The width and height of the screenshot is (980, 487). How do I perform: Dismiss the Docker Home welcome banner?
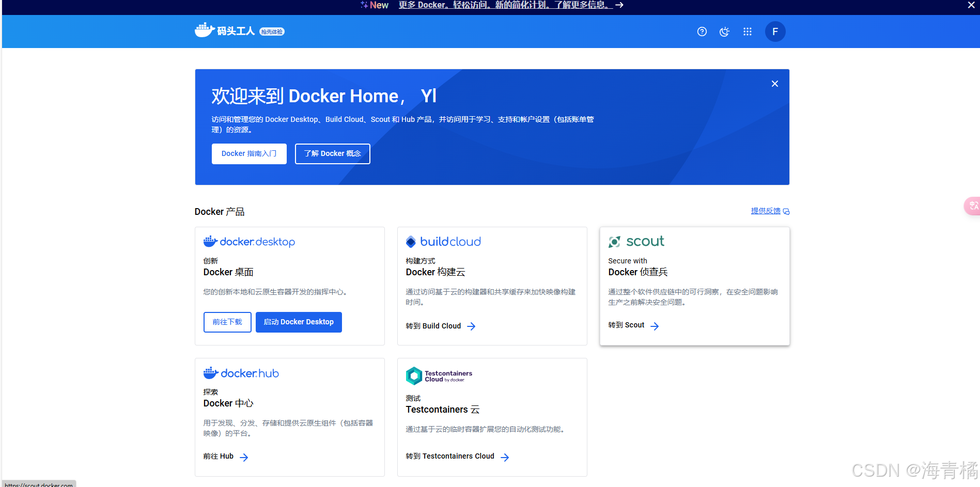(774, 84)
